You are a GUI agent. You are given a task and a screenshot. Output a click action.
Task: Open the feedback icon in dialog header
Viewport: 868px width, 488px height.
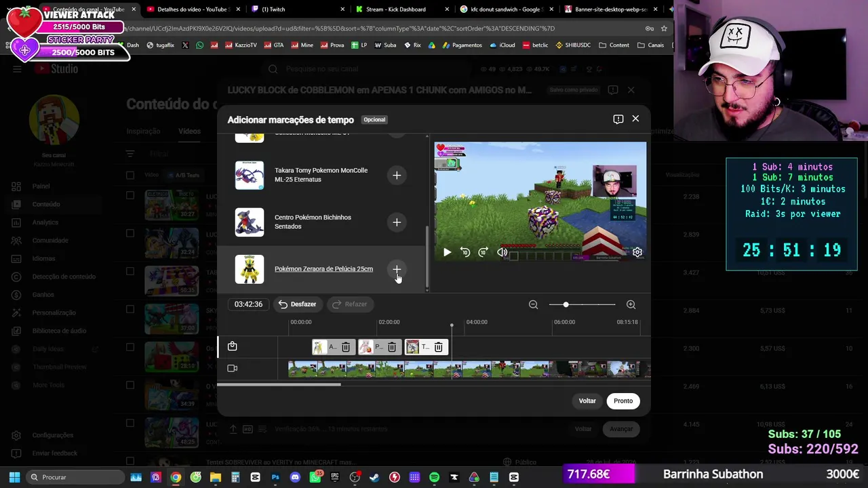[x=618, y=119]
